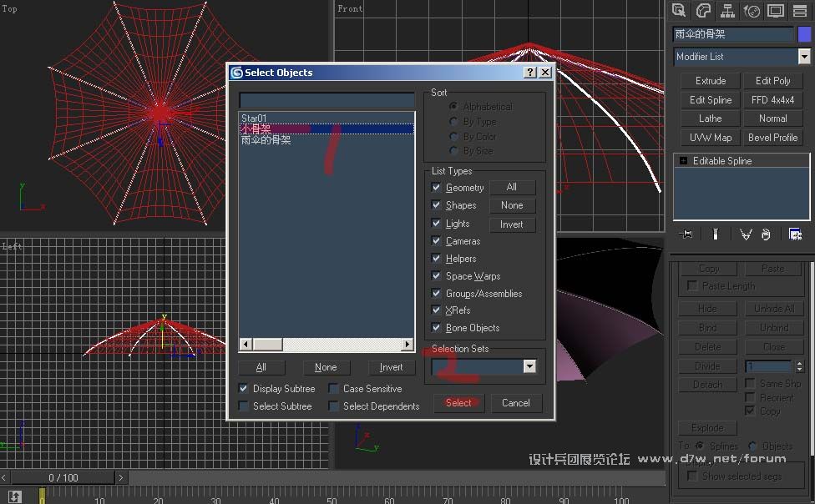Viewport: 815px width, 504px height.
Task: Open the Modifier List dropdown
Action: [x=804, y=56]
